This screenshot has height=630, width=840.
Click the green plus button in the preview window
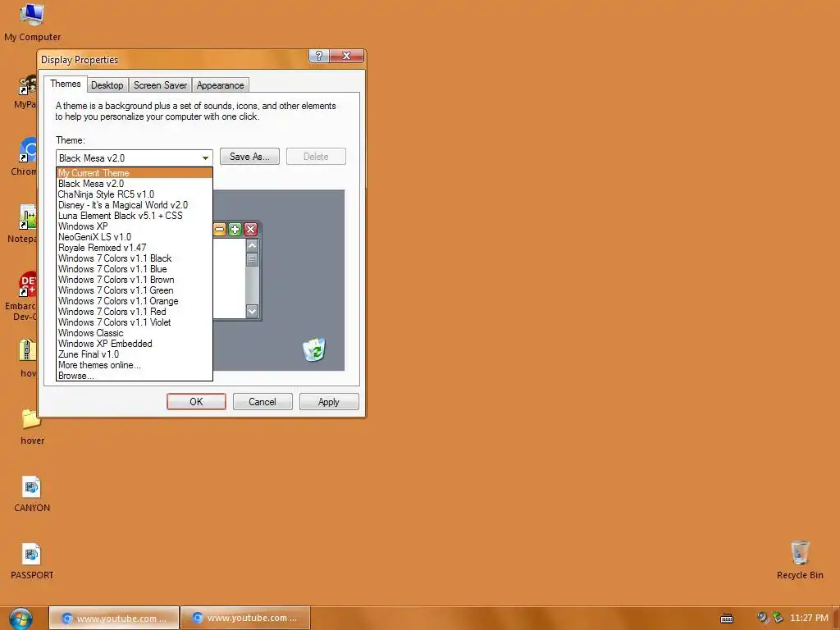[x=235, y=230]
